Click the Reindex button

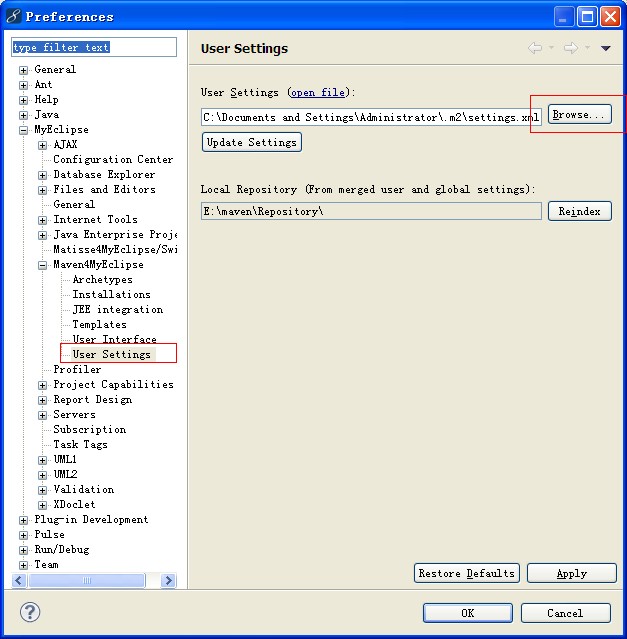(x=579, y=212)
